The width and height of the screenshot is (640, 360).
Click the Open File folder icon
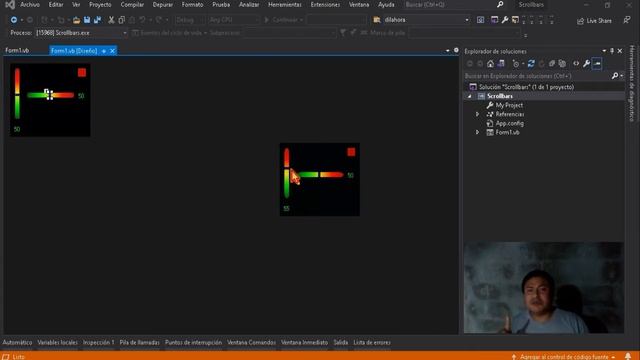[x=76, y=20]
